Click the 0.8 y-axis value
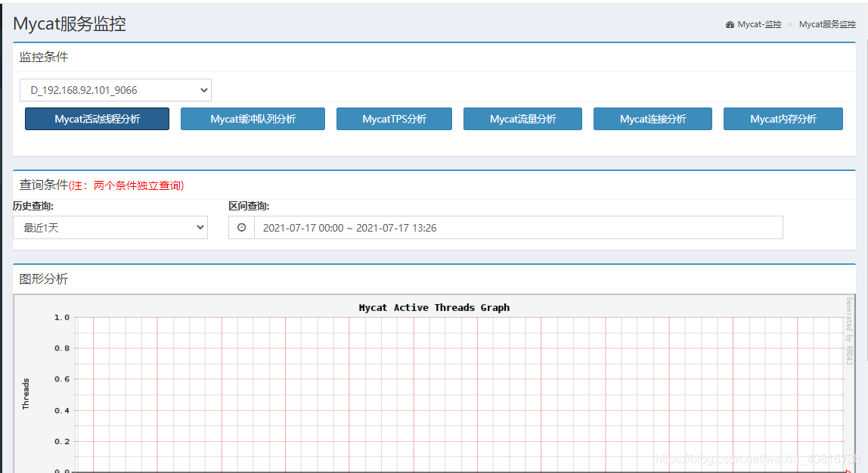 click(x=62, y=348)
